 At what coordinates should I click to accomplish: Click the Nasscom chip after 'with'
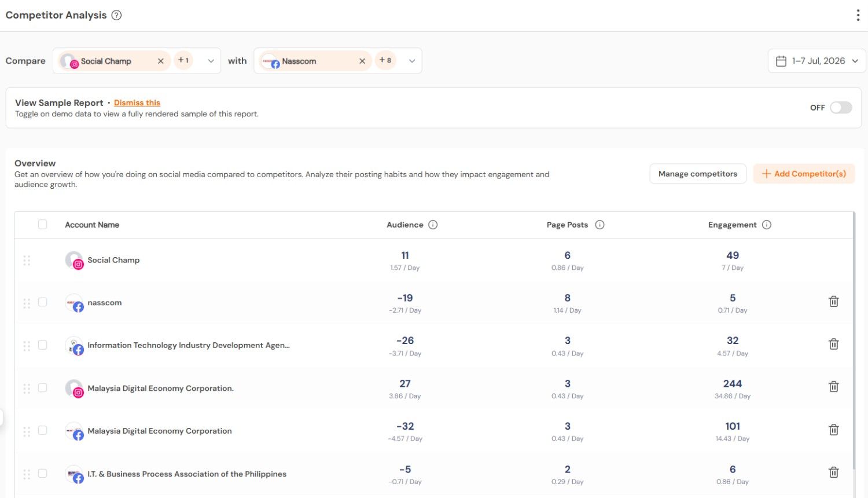point(315,61)
